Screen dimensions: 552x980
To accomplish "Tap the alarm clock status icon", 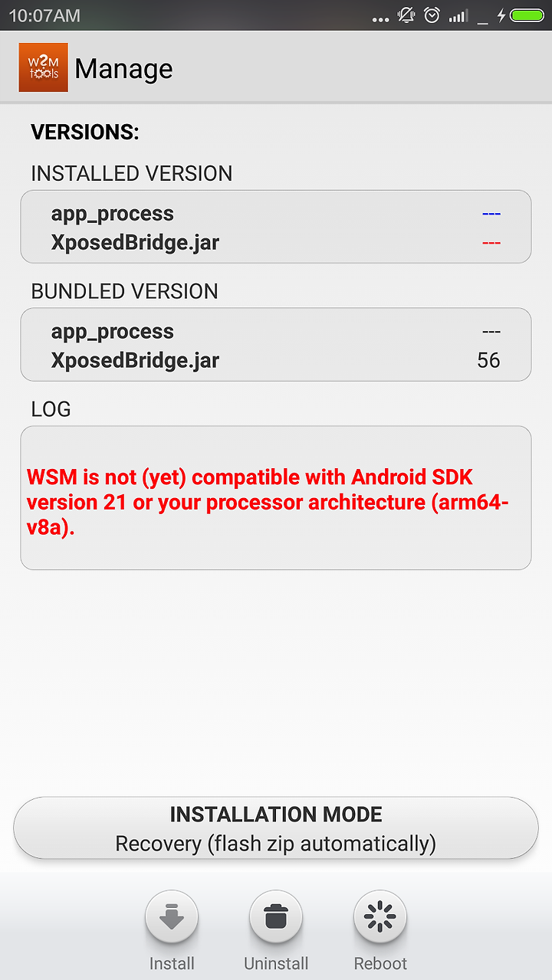I will point(432,15).
